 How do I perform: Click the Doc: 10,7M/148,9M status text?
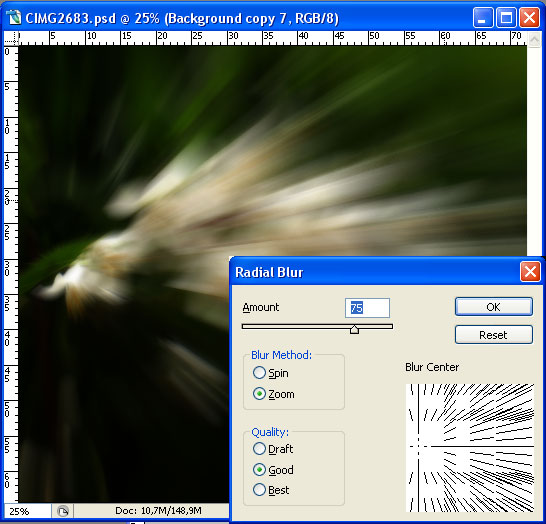click(158, 511)
